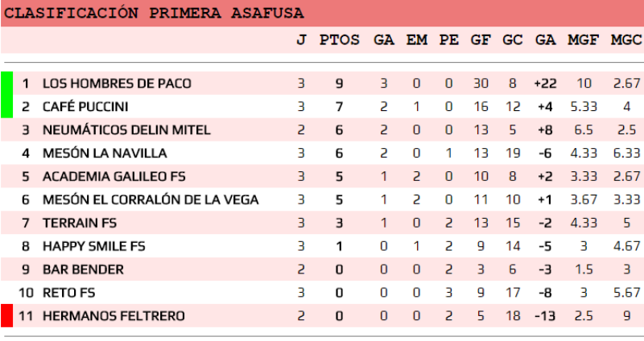Click the MGC column header
Viewport: 644px width, 341px height.
pos(625,39)
